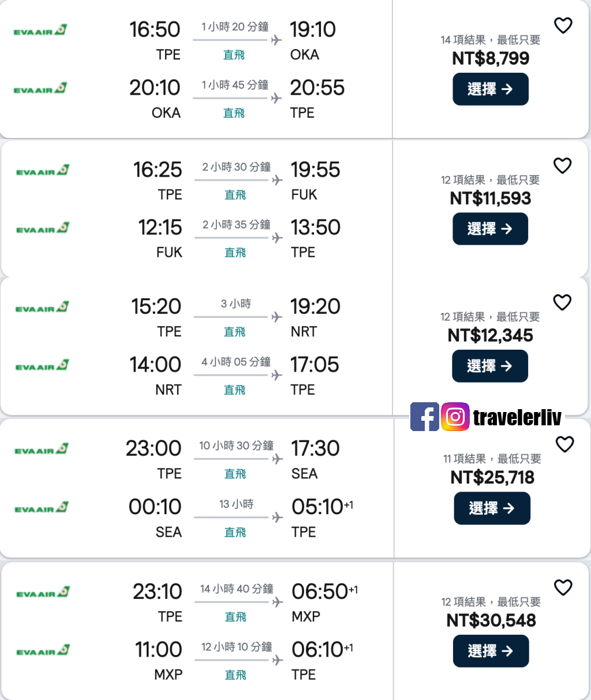The height and width of the screenshot is (700, 591).
Task: Open the 直飛 link on the TPE-OKA segment
Action: (233, 55)
